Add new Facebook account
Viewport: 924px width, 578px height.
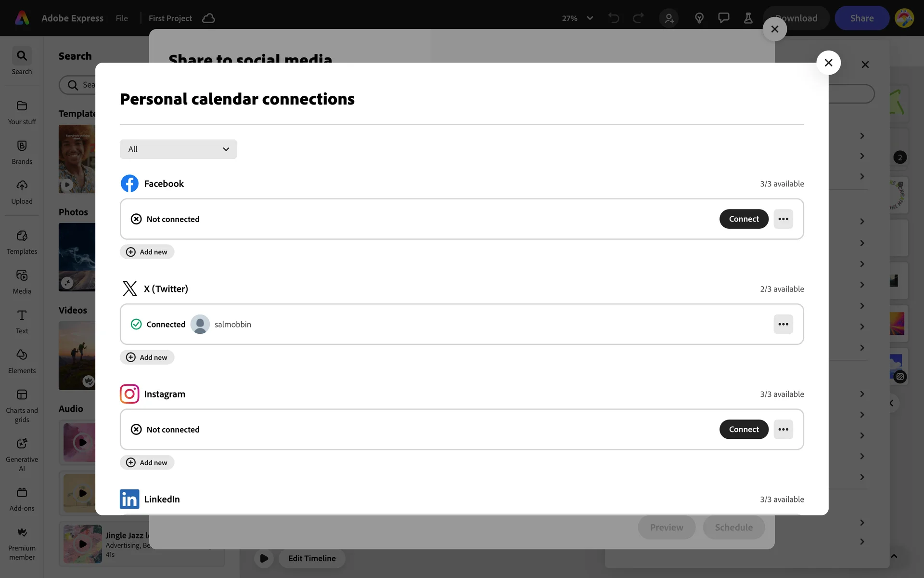(147, 252)
